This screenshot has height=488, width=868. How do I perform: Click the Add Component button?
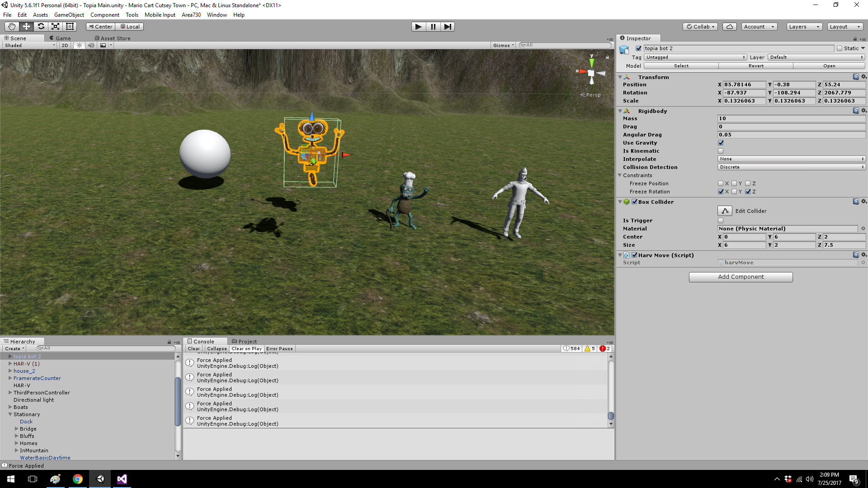click(x=741, y=277)
